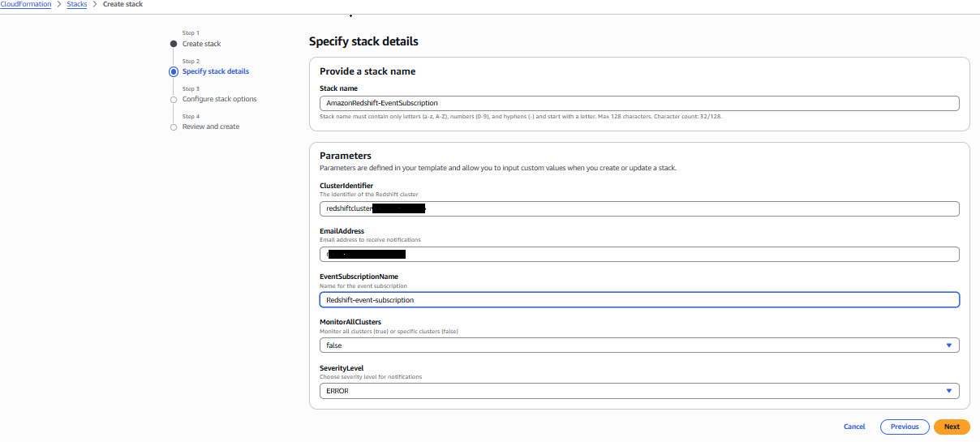
Task: Select the Create stack step label
Action: pyautogui.click(x=201, y=44)
